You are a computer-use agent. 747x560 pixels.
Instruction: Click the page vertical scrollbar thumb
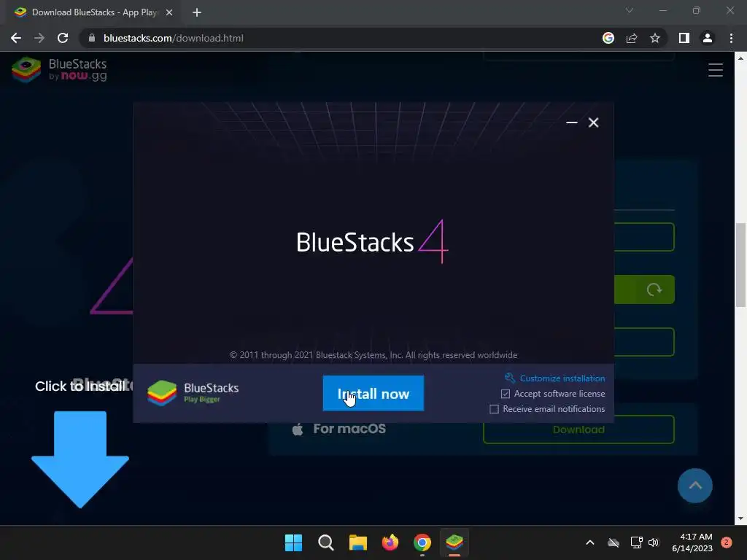click(740, 265)
